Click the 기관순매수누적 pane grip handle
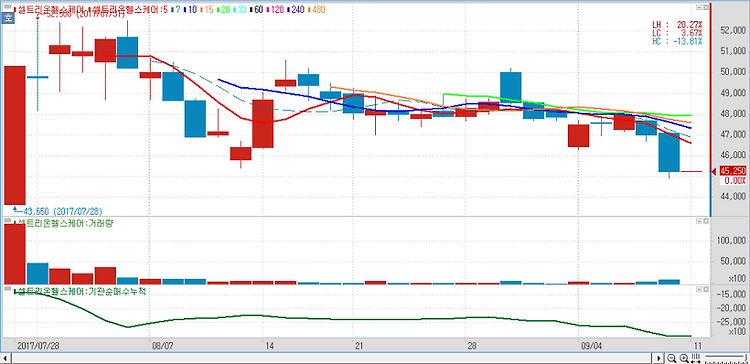The width and height of the screenshot is (750, 364). (x=8, y=289)
